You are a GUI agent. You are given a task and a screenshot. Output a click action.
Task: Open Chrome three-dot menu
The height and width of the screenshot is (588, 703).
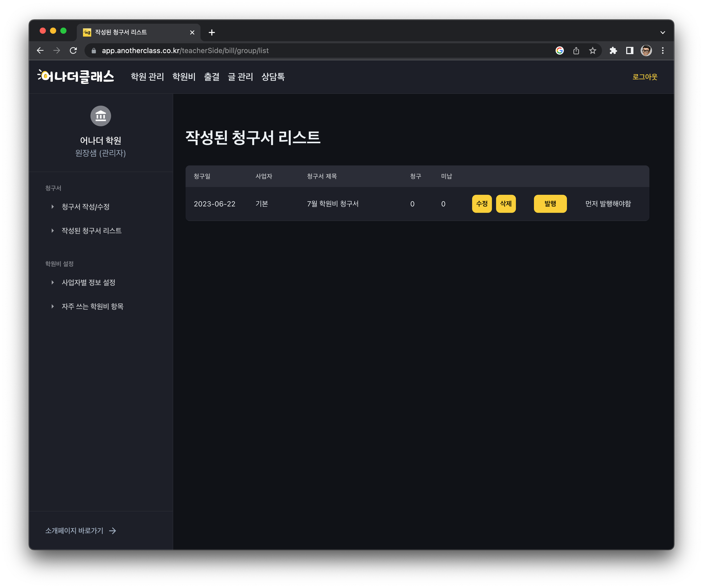pyautogui.click(x=663, y=51)
